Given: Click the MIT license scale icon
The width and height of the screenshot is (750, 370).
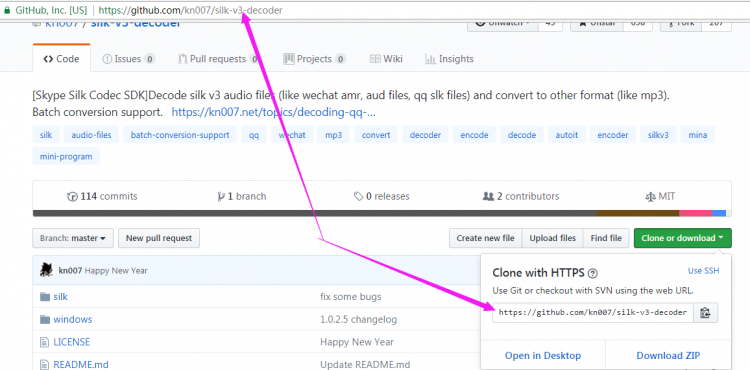Looking at the screenshot, I should coord(650,196).
